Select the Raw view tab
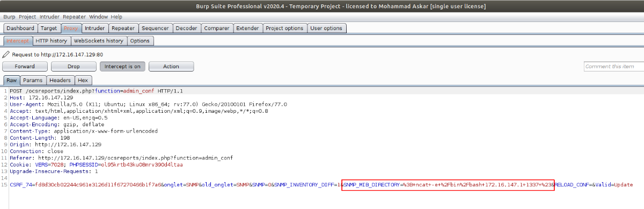The width and height of the screenshot is (644, 209). click(11, 80)
